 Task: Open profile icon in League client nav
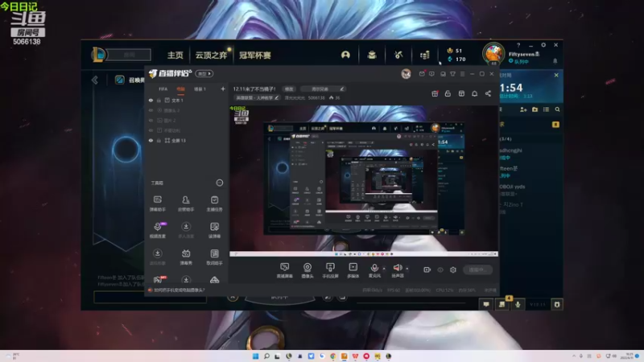345,55
